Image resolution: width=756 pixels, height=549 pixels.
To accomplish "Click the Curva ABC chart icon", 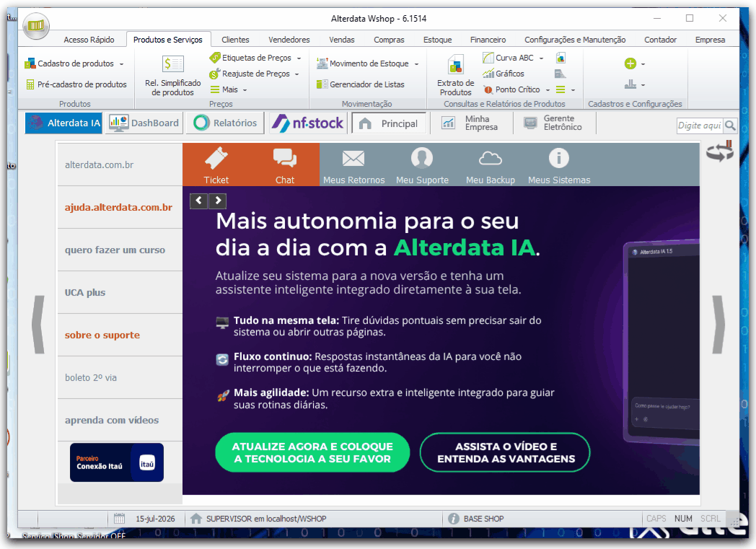I will click(488, 58).
